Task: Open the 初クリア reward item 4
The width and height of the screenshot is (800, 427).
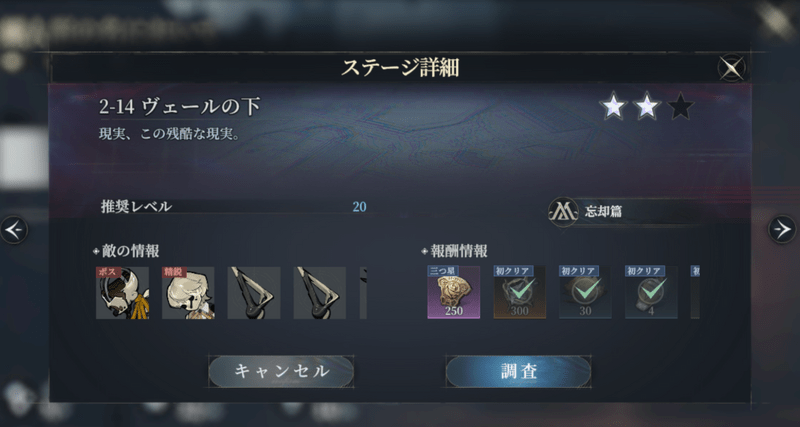Action: click(x=651, y=292)
